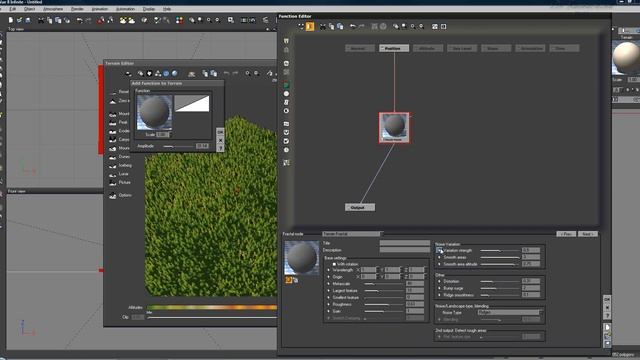Click the Iceberg preset icon in Terrain Editor
The image size is (640, 360).
(113, 166)
